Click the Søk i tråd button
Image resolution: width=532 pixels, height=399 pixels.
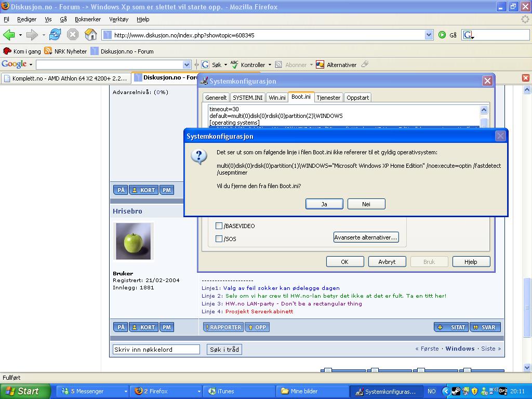point(224,349)
